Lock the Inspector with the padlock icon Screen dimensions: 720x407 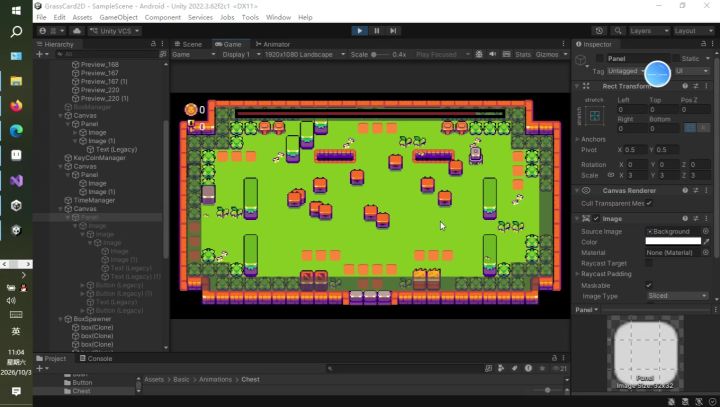coord(703,44)
